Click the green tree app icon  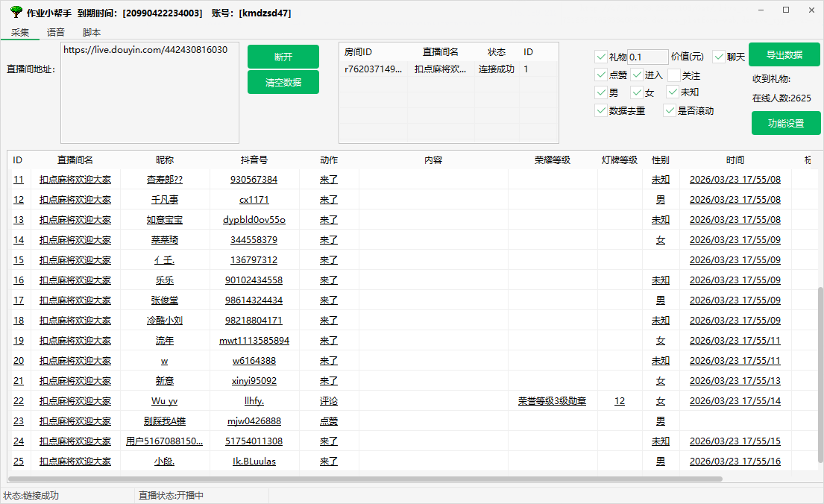tap(16, 13)
